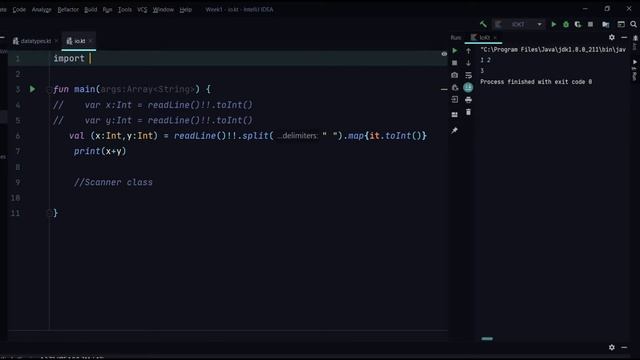The height and width of the screenshot is (360, 640).
Task: Collapse the main function fold marker
Action: tap(49, 89)
